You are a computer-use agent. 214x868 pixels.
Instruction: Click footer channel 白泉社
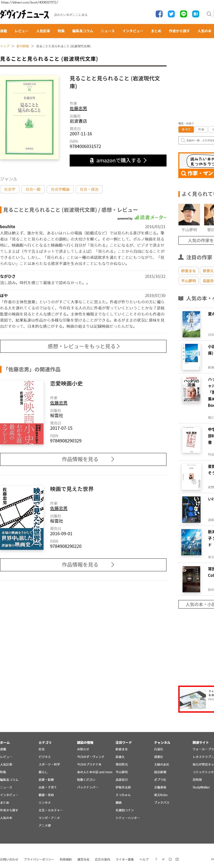coord(158,749)
